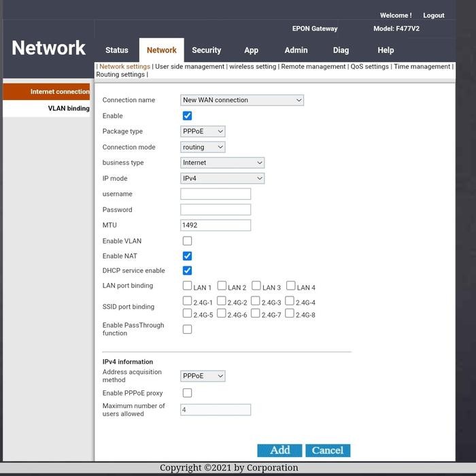Screen dimensions: 476x476
Task: Expand the business type dropdown
Action: [222, 163]
